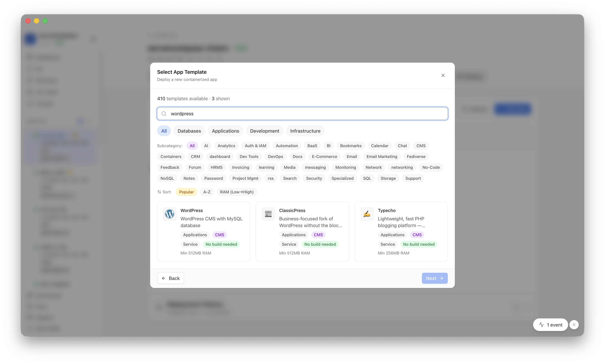Filter by Invoicing subcategory
Image resolution: width=605 pixels, height=364 pixels.
240,167
